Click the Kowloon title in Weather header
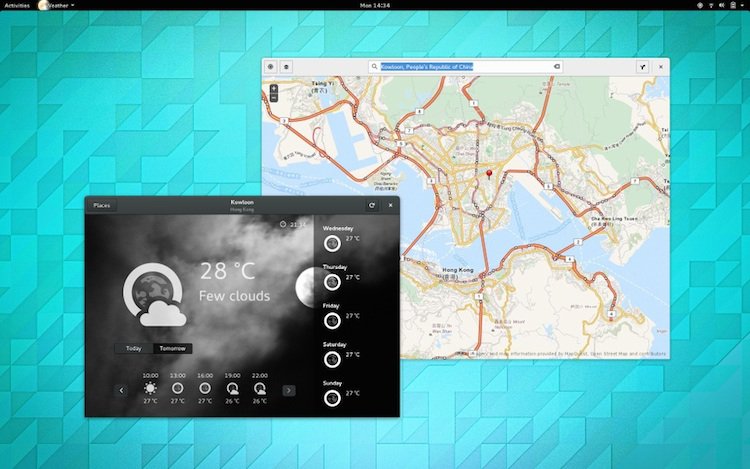The height and width of the screenshot is (469, 750). (x=242, y=202)
